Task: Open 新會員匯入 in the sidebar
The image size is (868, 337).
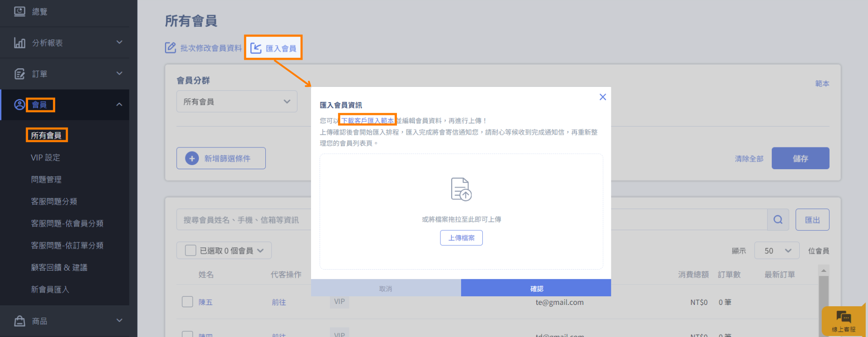Action: 50,290
